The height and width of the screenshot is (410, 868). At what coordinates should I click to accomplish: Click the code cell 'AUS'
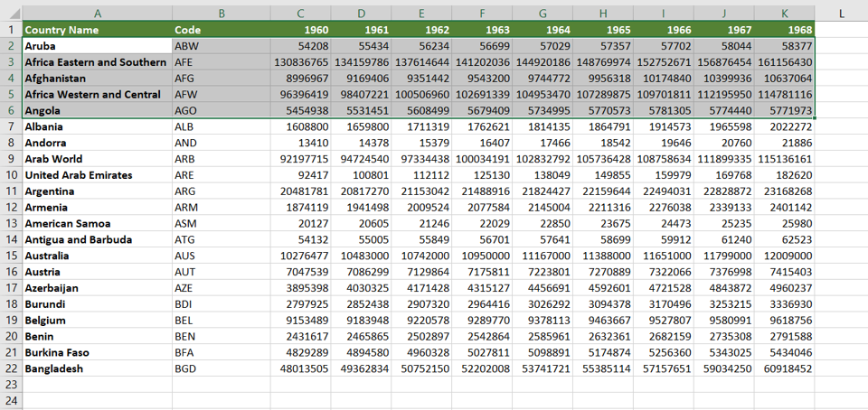(x=222, y=256)
